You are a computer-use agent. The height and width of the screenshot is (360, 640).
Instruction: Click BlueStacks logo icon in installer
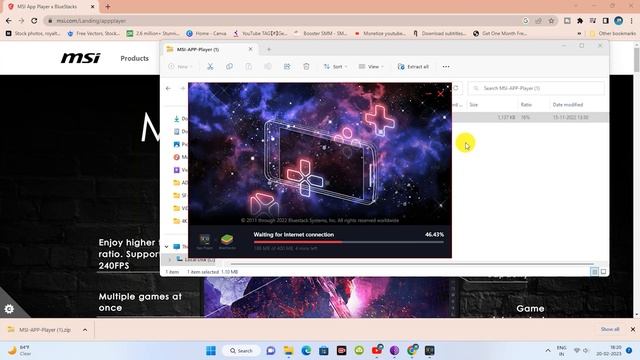227,239
